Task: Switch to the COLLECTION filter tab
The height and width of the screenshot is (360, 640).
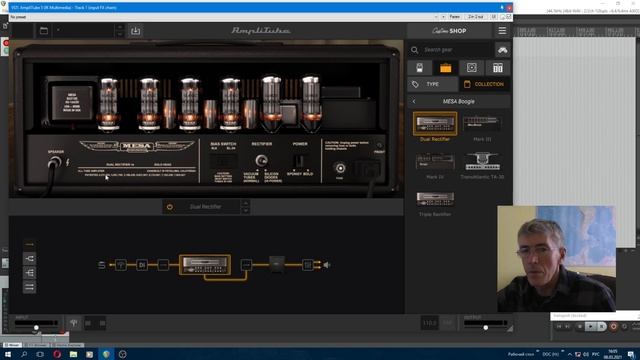Action: click(x=484, y=84)
